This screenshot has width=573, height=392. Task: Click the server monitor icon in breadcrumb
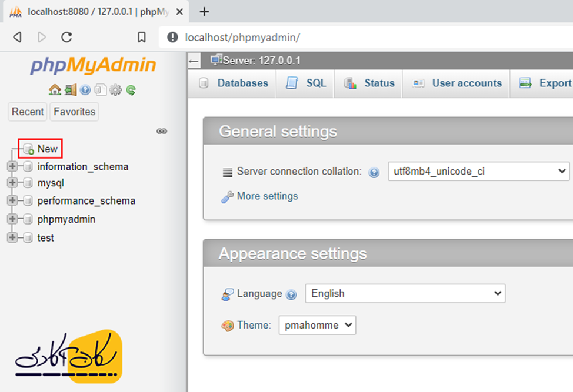[x=216, y=59]
